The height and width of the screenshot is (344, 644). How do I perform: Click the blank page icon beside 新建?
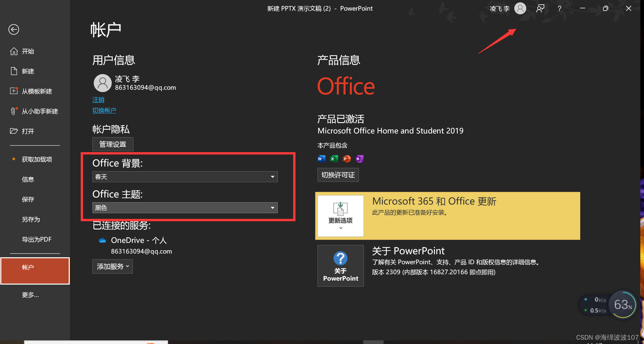(x=14, y=71)
